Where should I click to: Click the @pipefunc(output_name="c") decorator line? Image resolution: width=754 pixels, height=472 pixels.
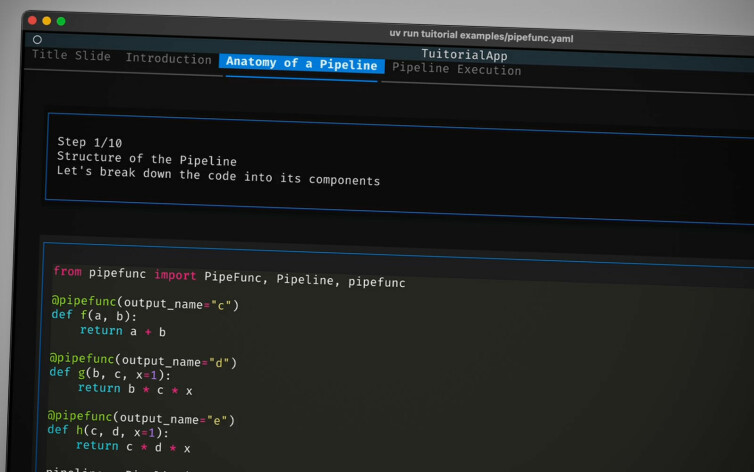coord(145,303)
